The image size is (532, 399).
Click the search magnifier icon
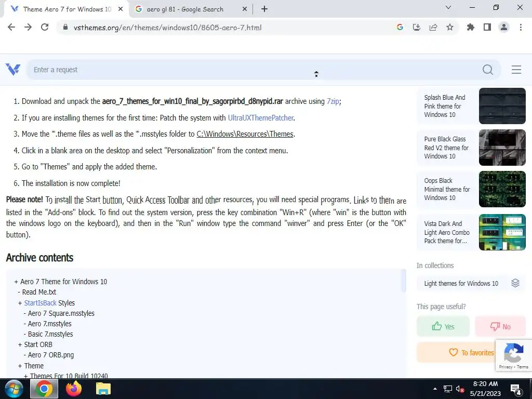click(x=487, y=70)
